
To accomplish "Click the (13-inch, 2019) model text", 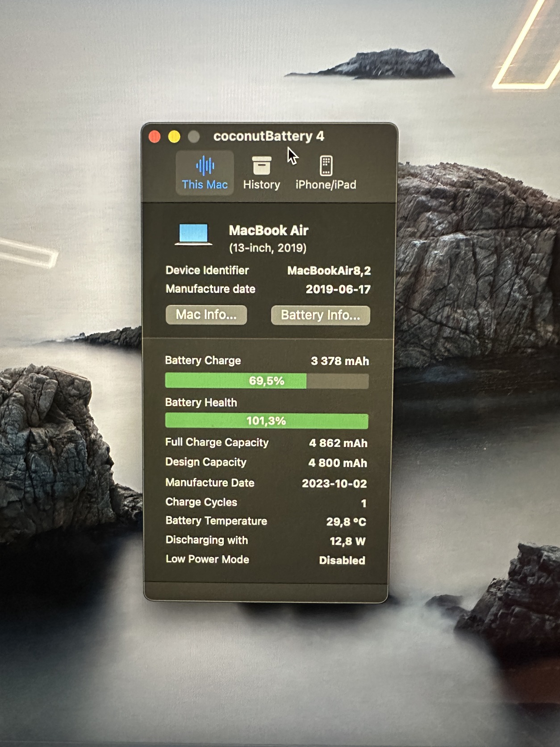I will coord(268,248).
